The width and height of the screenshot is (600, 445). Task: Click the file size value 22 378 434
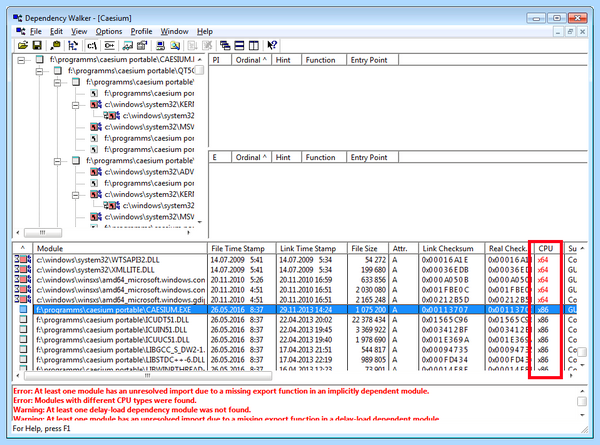pyautogui.click(x=369, y=319)
